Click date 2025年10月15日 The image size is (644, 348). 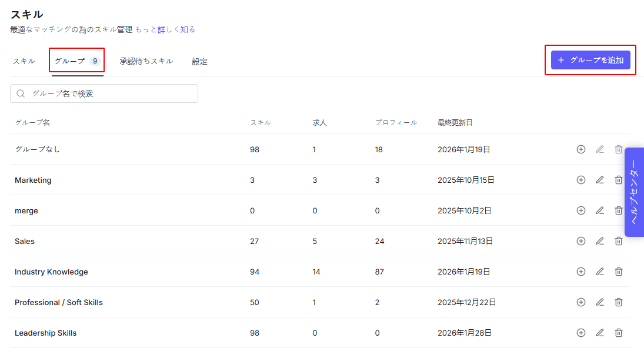(466, 180)
